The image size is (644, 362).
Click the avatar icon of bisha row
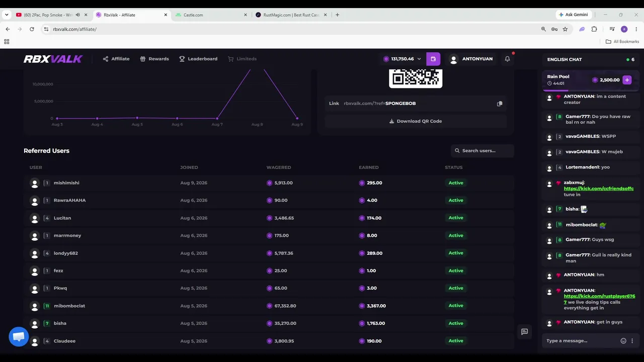35,324
